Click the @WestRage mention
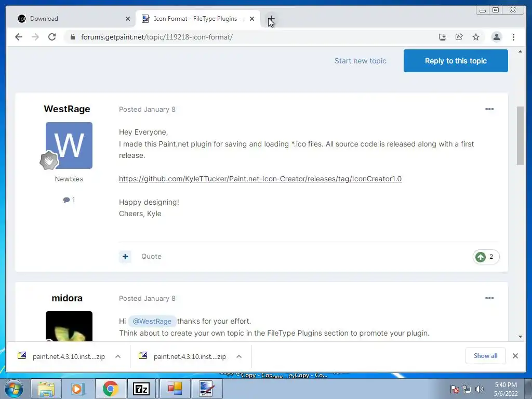The height and width of the screenshot is (399, 532). (x=152, y=321)
